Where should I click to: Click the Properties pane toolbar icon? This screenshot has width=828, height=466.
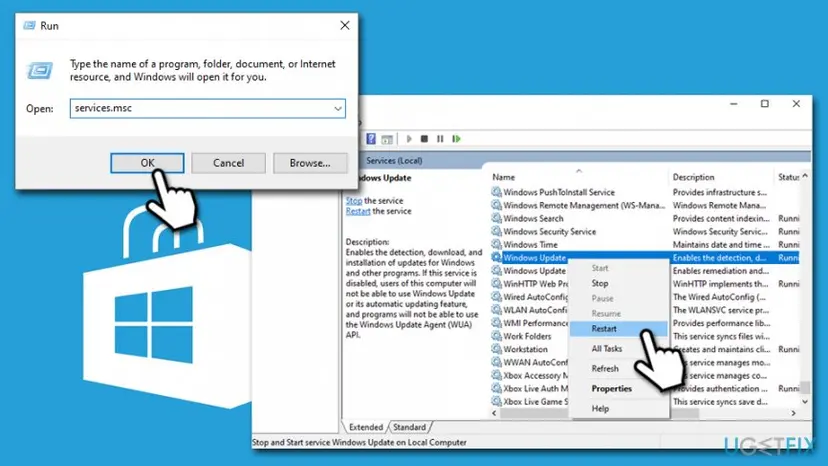[x=387, y=139]
